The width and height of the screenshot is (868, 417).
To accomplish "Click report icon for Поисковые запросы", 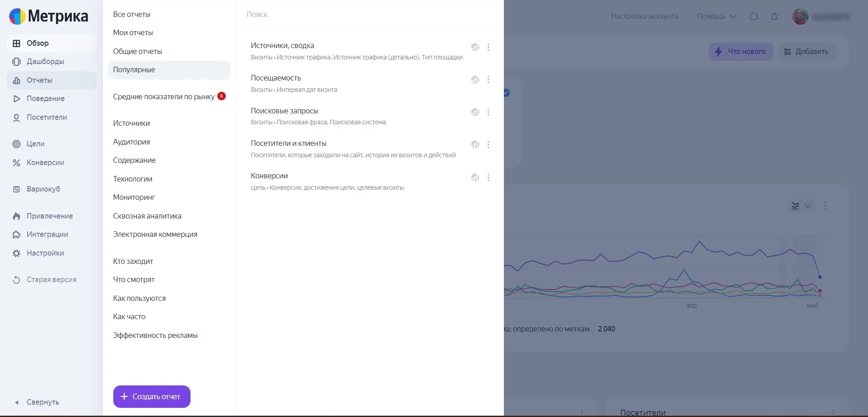I will (x=475, y=112).
